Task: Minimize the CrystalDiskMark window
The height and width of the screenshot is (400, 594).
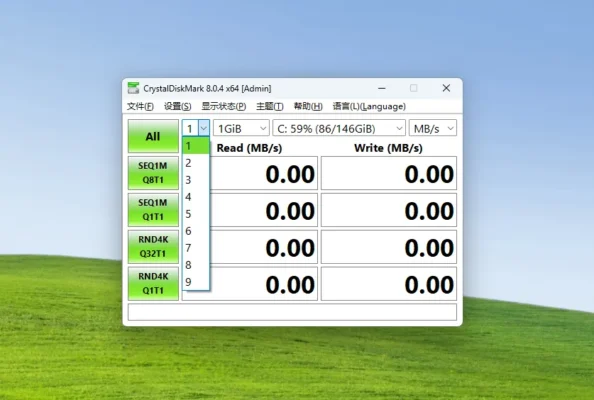Action: 382,88
